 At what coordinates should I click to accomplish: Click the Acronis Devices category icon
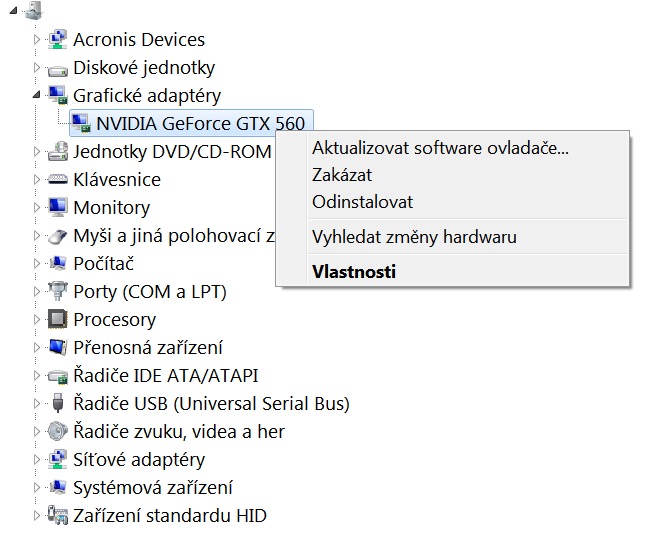pos(58,40)
